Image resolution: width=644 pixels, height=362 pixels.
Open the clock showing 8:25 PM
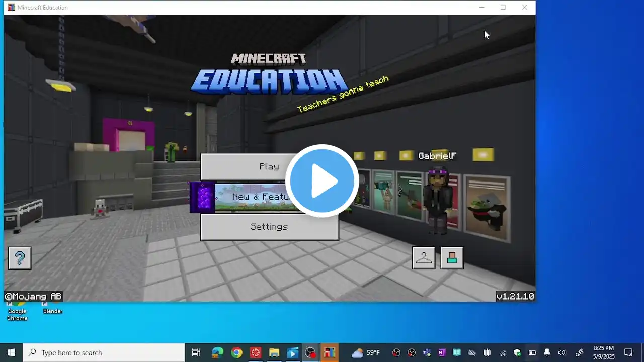(604, 352)
